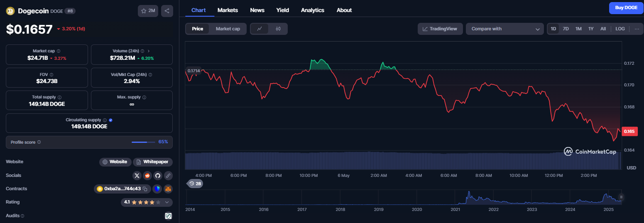Click the Profile score 65% progress bar
The width and height of the screenshot is (644, 223).
(x=143, y=142)
